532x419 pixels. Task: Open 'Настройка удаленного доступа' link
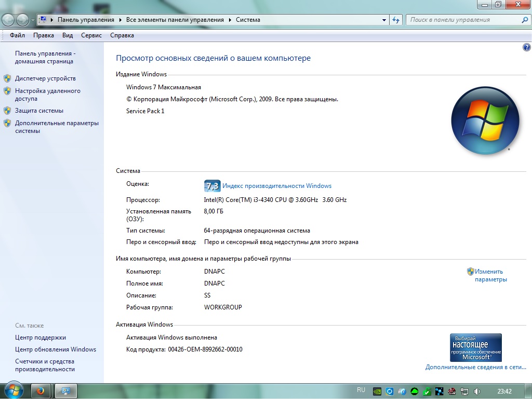click(47, 94)
